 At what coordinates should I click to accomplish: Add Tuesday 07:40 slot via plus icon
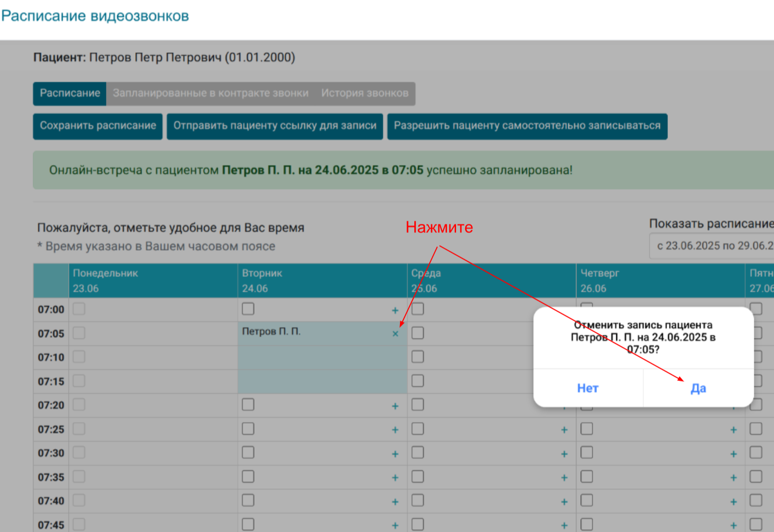[395, 502]
